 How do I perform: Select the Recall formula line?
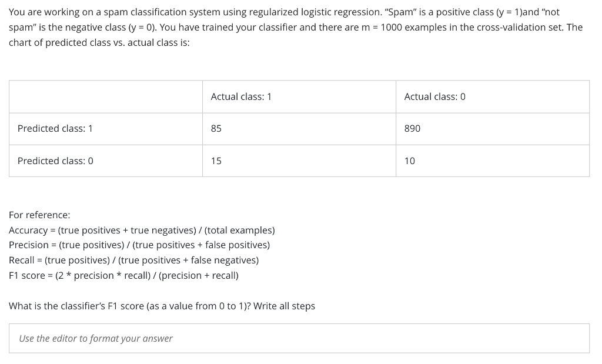pyautogui.click(x=133, y=260)
